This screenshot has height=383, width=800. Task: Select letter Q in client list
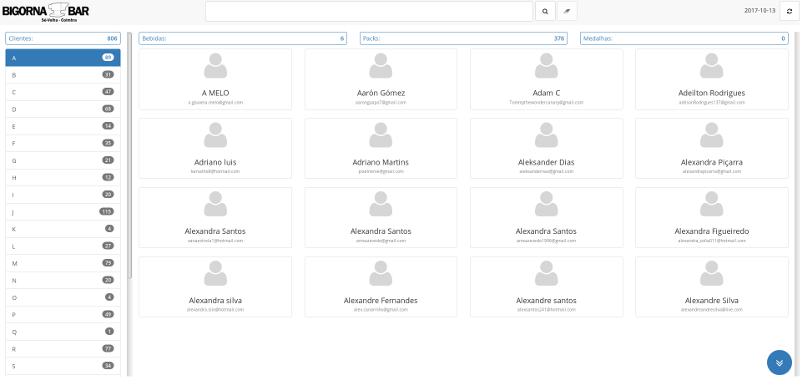pyautogui.click(x=63, y=332)
